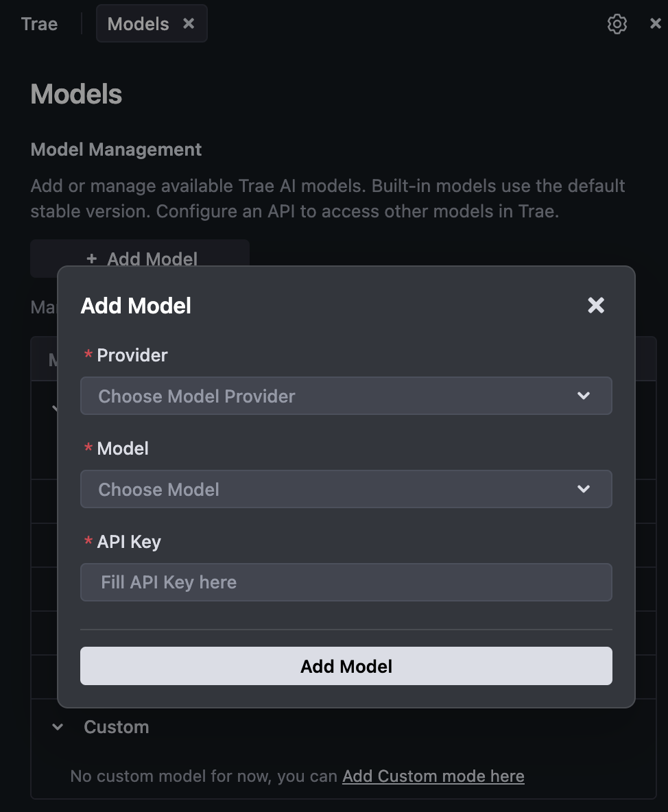Click the Model field label in dialog
Viewport: 668px width, 812px height.
pyautogui.click(x=123, y=449)
